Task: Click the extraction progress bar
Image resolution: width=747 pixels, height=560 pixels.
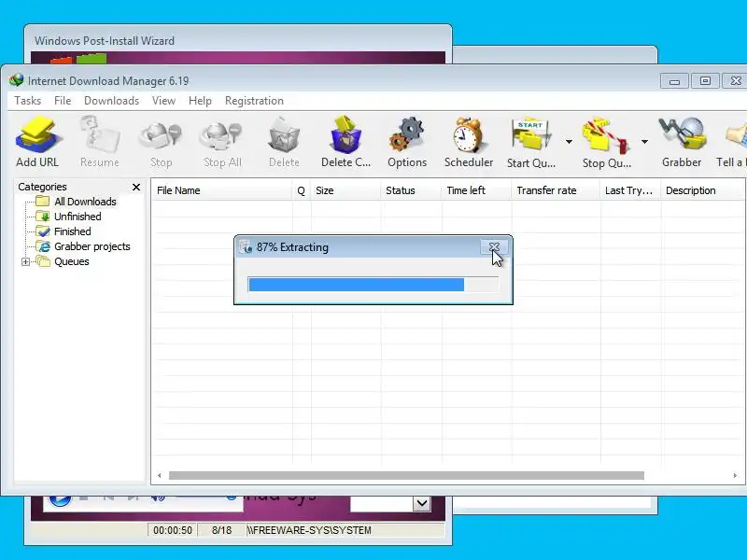Action: point(373,285)
